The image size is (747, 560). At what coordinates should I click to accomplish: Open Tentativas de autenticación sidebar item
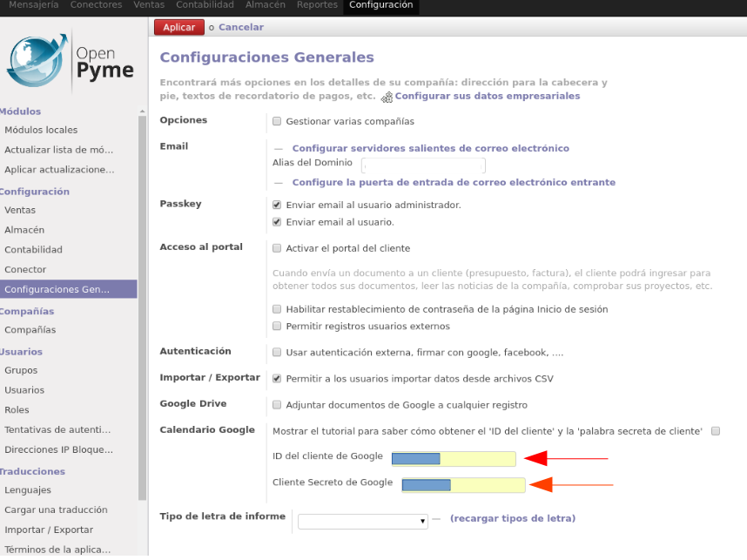[57, 430]
